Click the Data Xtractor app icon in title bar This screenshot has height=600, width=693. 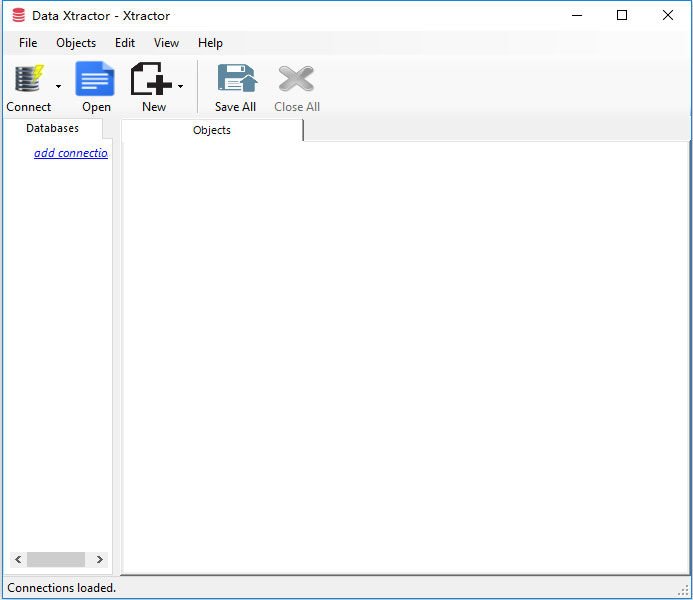click(19, 15)
